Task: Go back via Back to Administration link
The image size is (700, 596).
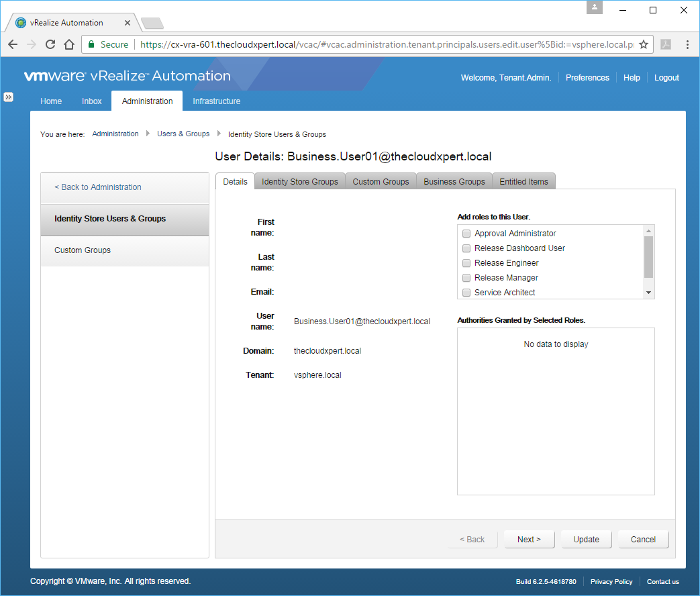Action: (98, 187)
